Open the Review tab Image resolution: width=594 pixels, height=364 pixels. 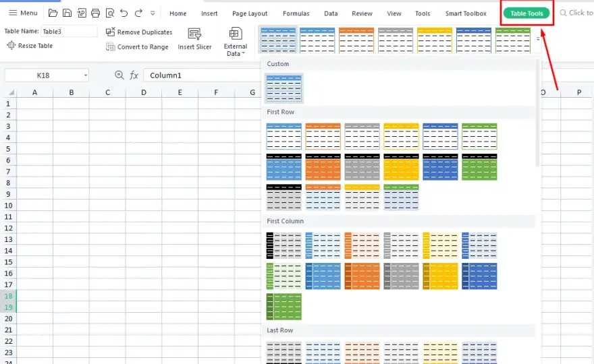point(362,13)
